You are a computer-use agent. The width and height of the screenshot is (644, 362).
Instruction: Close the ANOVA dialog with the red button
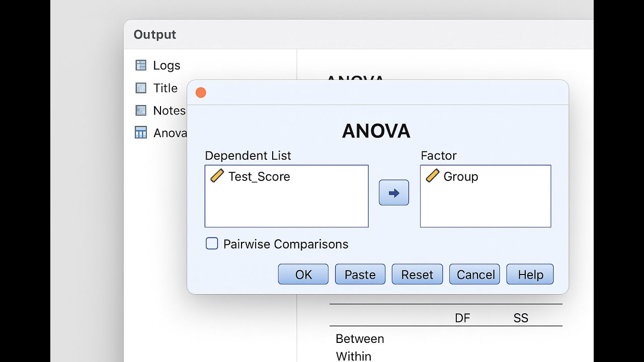point(201,93)
